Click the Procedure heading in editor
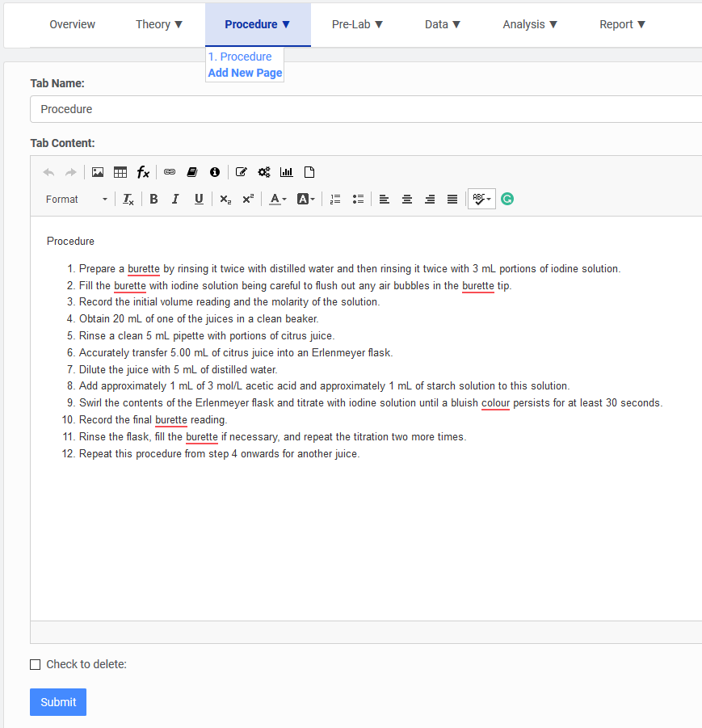The image size is (702, 728). click(70, 242)
